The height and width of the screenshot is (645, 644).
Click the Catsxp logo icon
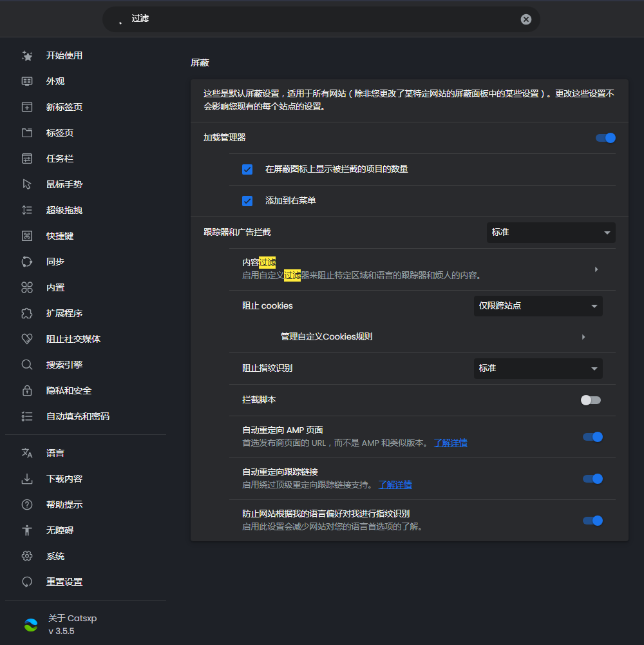pyautogui.click(x=31, y=625)
